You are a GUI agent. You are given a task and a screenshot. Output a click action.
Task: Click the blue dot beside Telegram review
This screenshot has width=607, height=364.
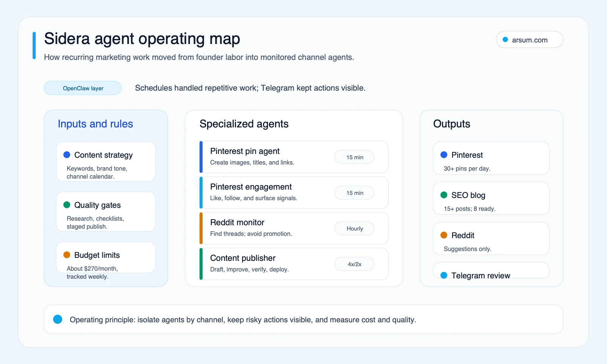tap(444, 275)
